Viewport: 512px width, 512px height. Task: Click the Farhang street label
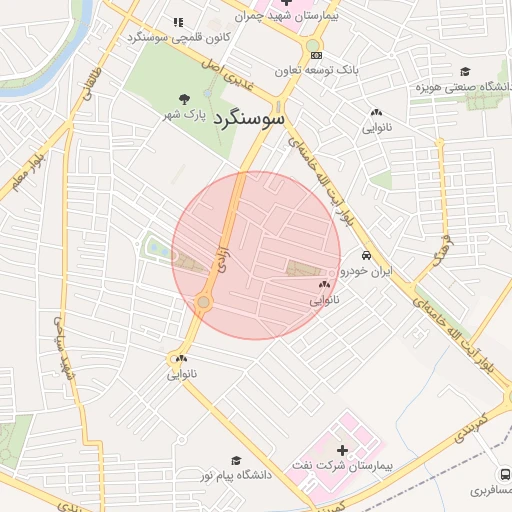[x=443, y=251]
